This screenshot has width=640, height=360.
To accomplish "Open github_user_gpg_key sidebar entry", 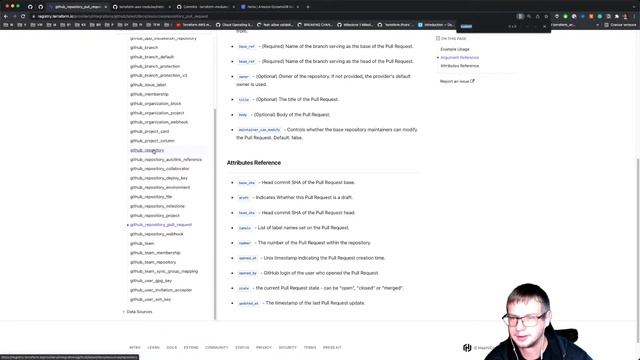I will (151, 281).
